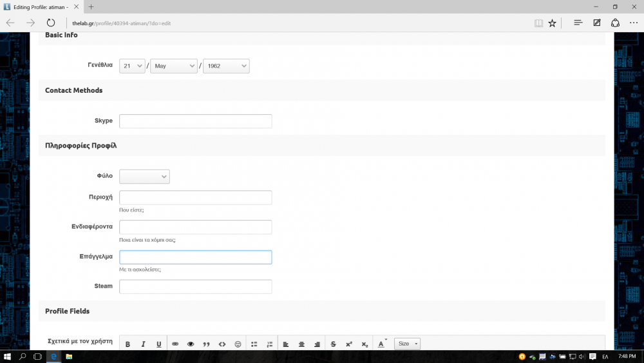Click the Που είστε; hint text
Image resolution: width=644 pixels, height=363 pixels.
coord(131,210)
